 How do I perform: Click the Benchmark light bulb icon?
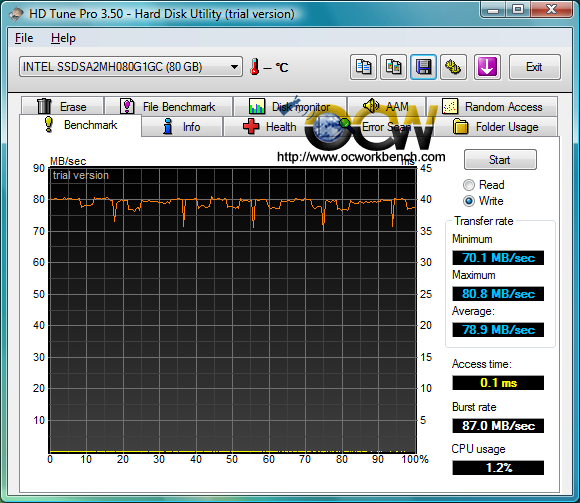click(x=49, y=124)
